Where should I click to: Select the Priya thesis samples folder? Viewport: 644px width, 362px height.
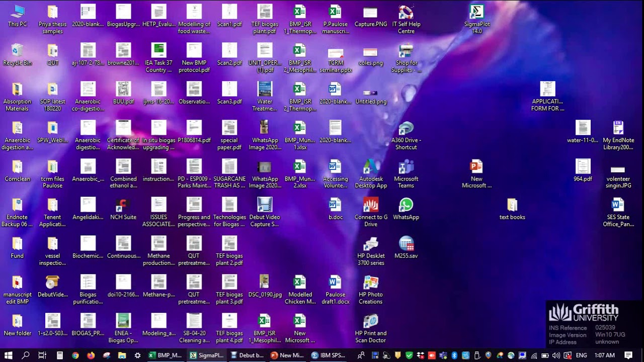(53, 19)
